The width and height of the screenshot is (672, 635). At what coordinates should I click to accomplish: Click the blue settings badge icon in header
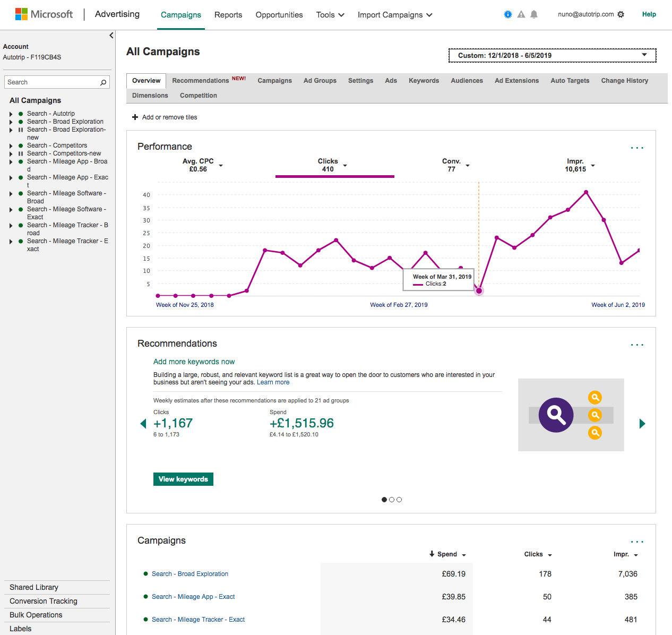click(508, 14)
